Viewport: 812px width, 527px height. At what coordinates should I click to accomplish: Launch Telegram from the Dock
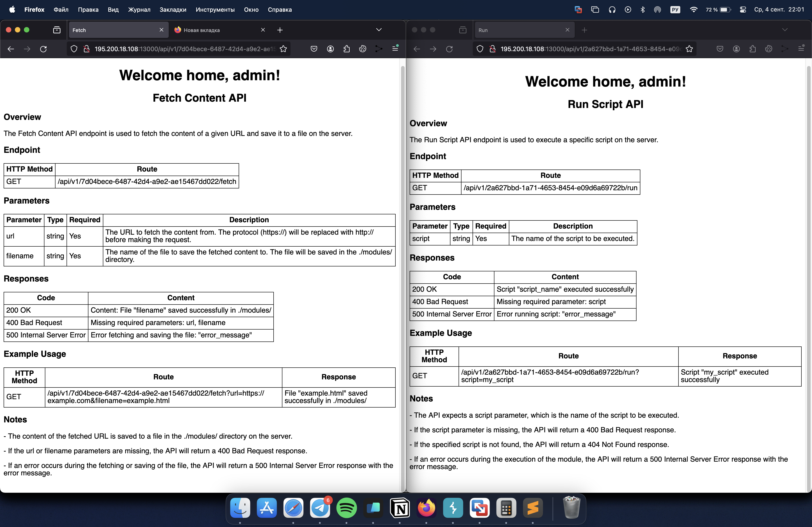(320, 508)
